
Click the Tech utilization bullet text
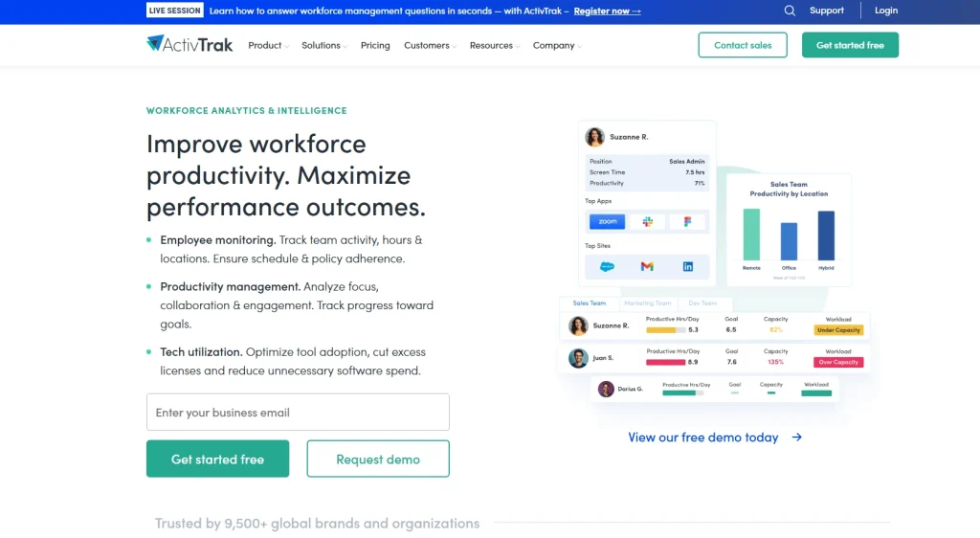(x=291, y=361)
